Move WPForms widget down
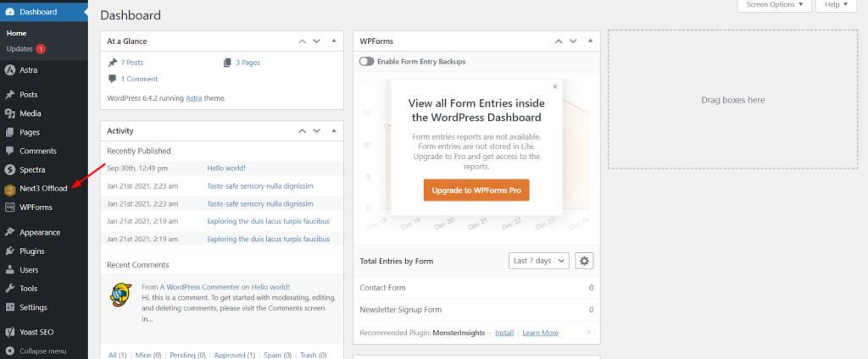 tap(574, 41)
